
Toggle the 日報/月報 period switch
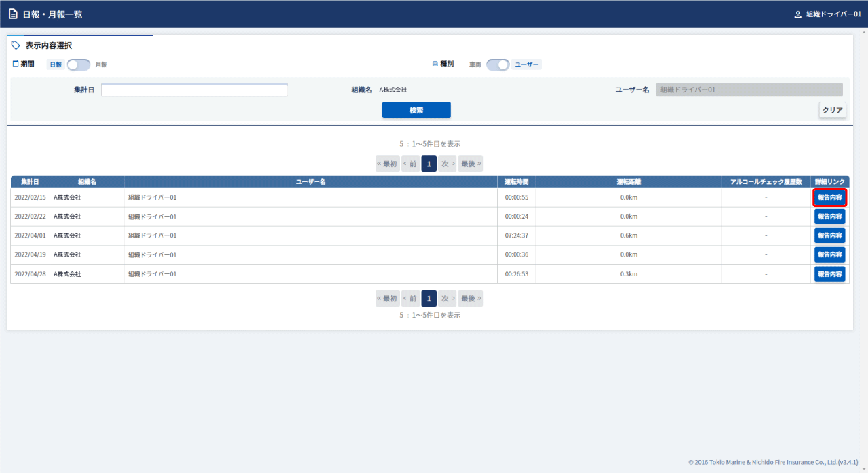click(78, 64)
